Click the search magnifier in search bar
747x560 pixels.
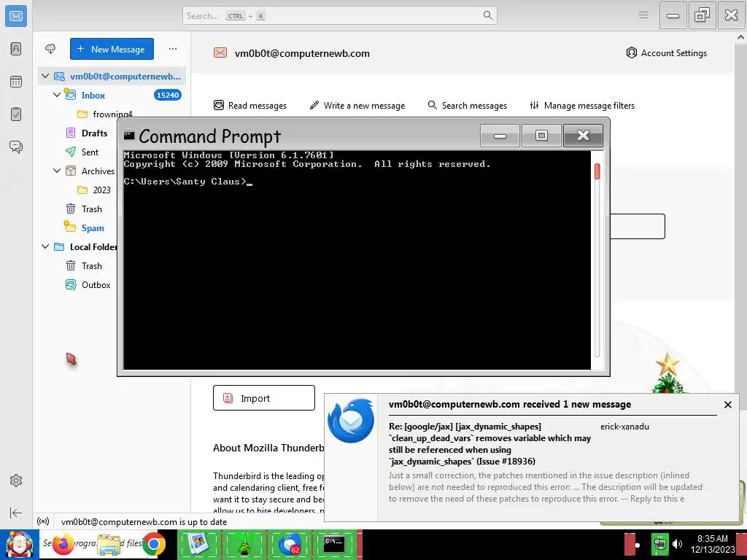coord(487,15)
